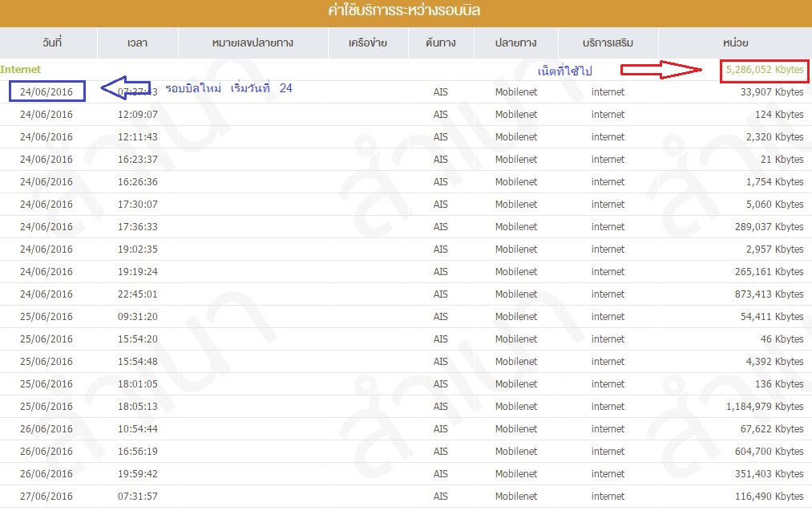Click the 21 Kbytes value
This screenshot has width=812, height=511.
[x=782, y=159]
